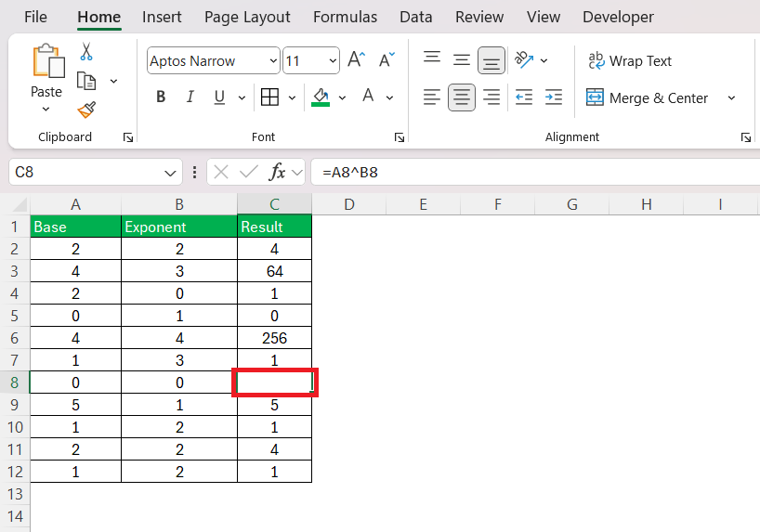Click the Paste clipboard icon

point(48,61)
